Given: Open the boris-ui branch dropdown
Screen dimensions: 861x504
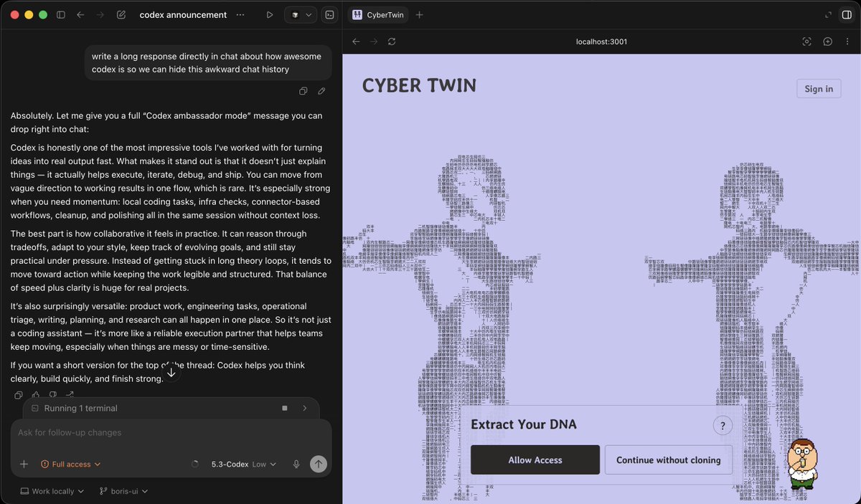Looking at the screenshot, I should [123, 491].
